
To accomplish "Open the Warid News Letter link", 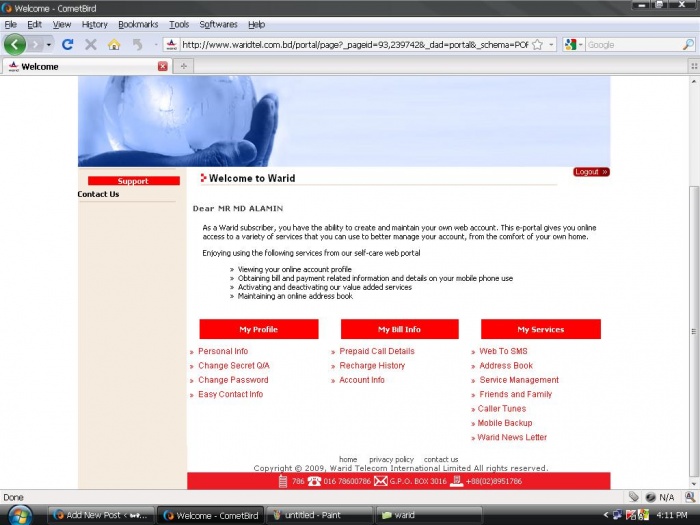I will pyautogui.click(x=512, y=437).
